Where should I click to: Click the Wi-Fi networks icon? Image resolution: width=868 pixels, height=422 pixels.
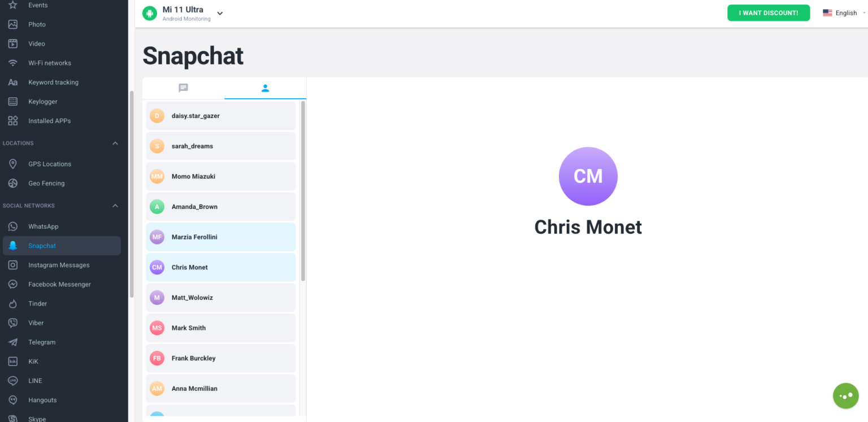point(13,63)
